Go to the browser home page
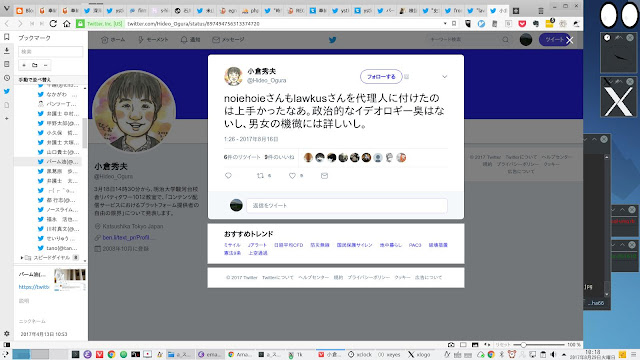 click(x=67, y=24)
